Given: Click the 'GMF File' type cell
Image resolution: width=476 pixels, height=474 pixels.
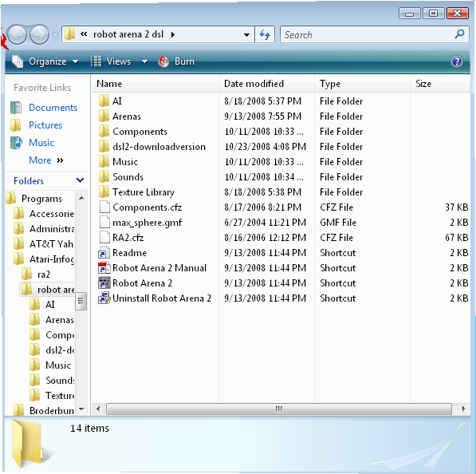Looking at the screenshot, I should tap(338, 223).
